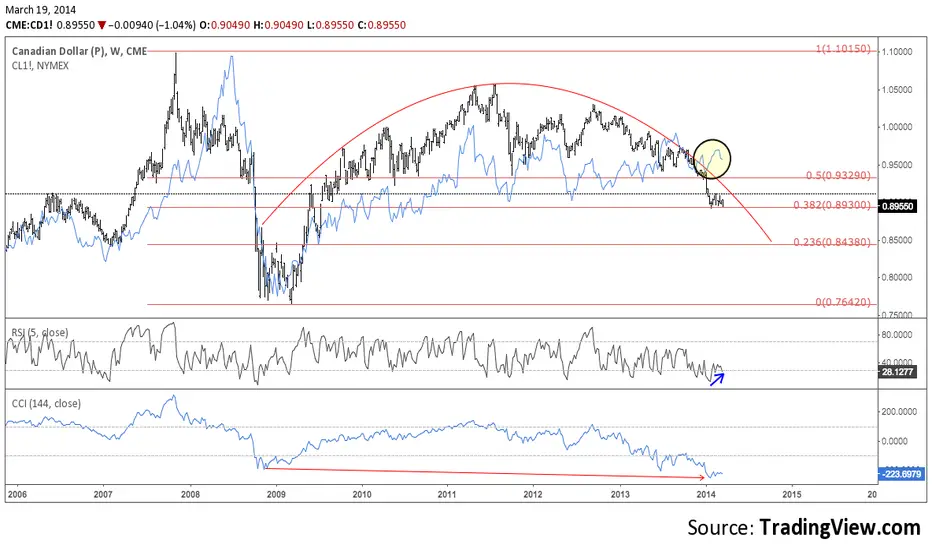932x550 pixels.
Task: Click the high value H:0.90490
Action: [278, 25]
